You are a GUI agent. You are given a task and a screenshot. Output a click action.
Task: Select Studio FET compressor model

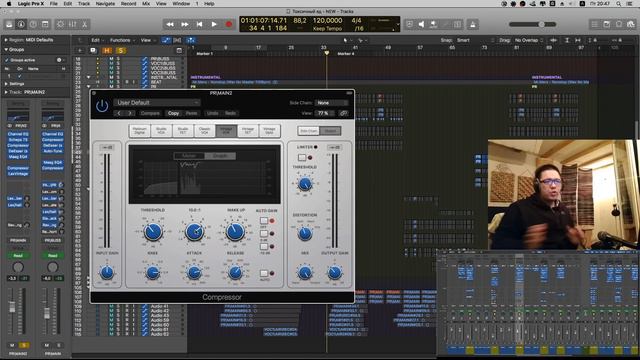183,131
